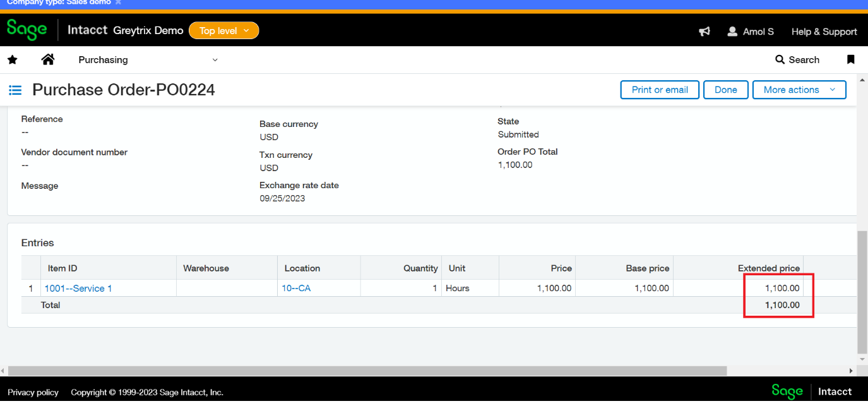Screen dimensions: 868x406
Task: Open the Privacy policy link
Action: click(x=33, y=392)
